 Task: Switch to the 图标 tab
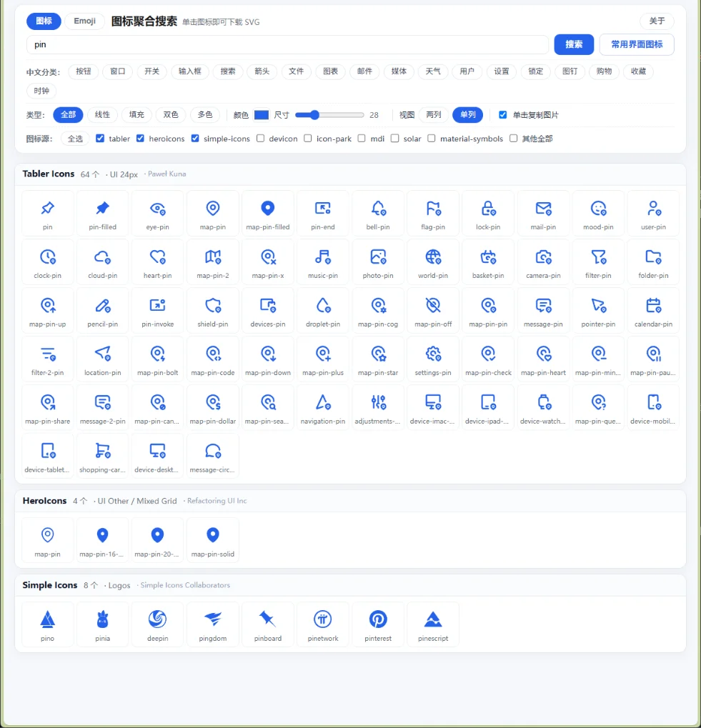pos(44,21)
